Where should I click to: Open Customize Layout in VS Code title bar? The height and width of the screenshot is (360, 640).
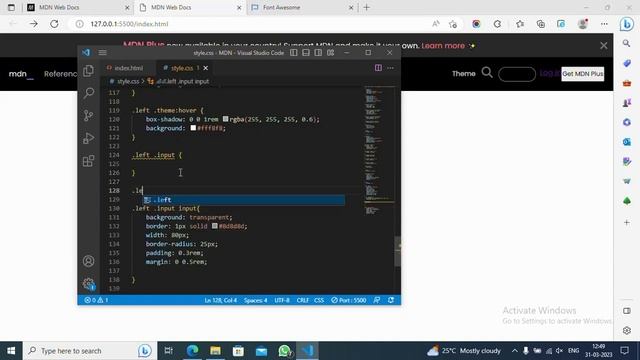(x=330, y=53)
